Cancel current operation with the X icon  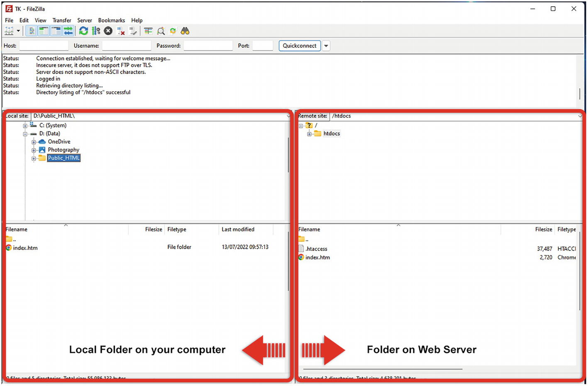pos(108,31)
